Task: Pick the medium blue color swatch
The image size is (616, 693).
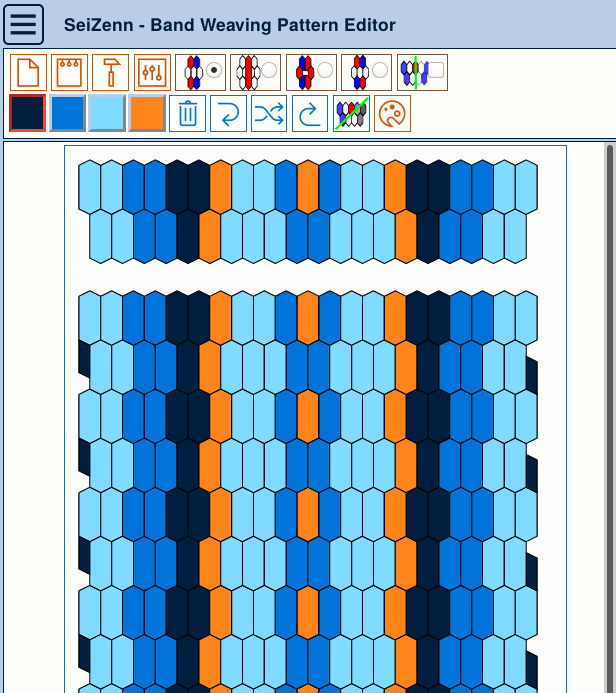Action: (67, 113)
